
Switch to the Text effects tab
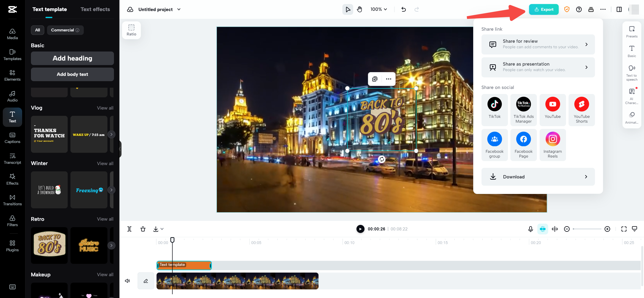[95, 10]
